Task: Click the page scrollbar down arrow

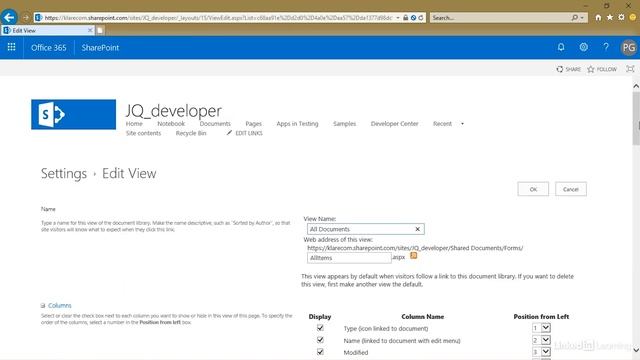Action: tap(636, 350)
